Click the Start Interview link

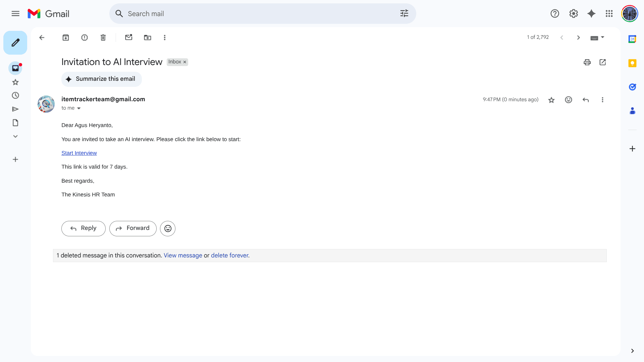coord(79,153)
